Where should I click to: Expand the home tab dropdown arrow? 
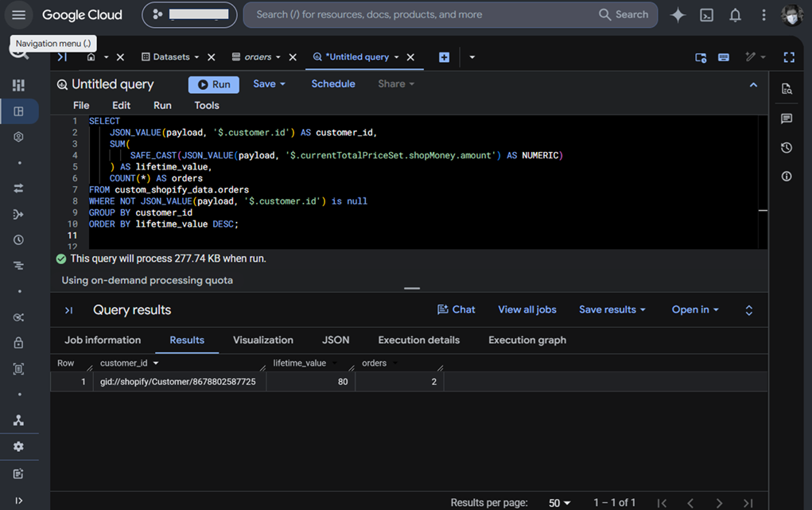[106, 57]
